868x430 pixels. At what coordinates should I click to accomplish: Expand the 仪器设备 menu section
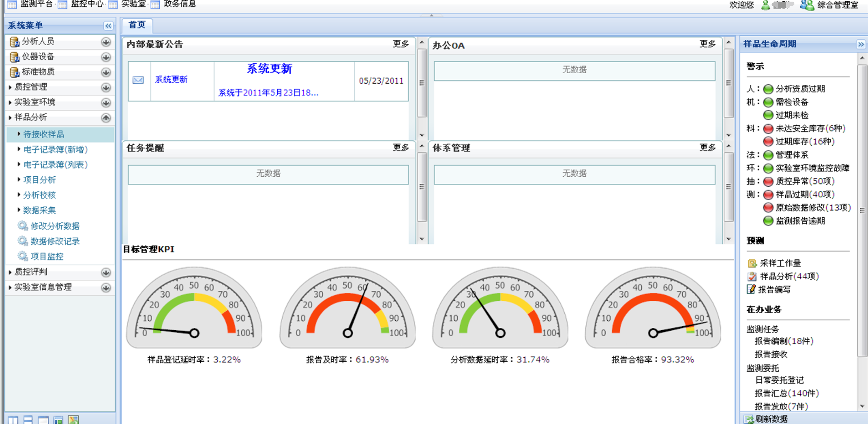(x=106, y=57)
